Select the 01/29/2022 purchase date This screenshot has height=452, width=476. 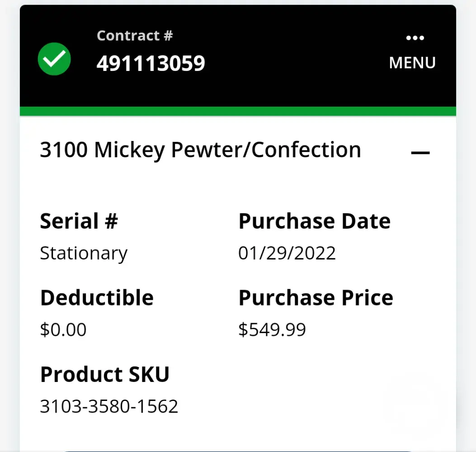click(287, 253)
